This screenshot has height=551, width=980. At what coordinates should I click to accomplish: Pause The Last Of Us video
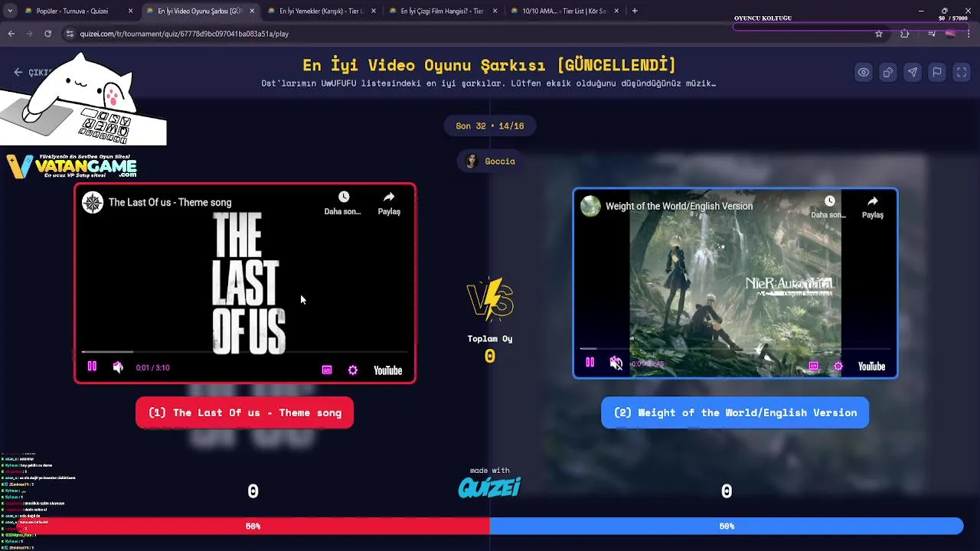92,367
